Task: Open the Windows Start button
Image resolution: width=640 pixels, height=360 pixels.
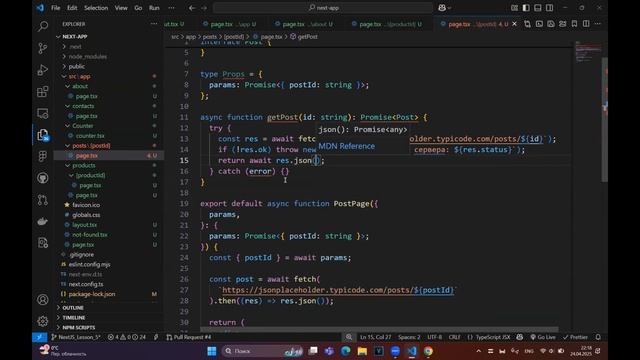Action: coord(212,351)
